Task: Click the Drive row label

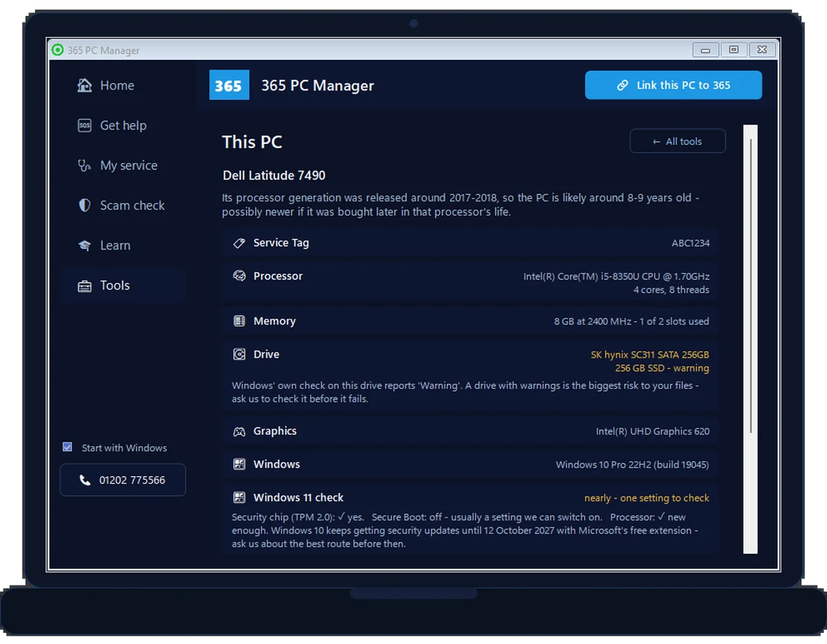Action: pyautogui.click(x=266, y=355)
